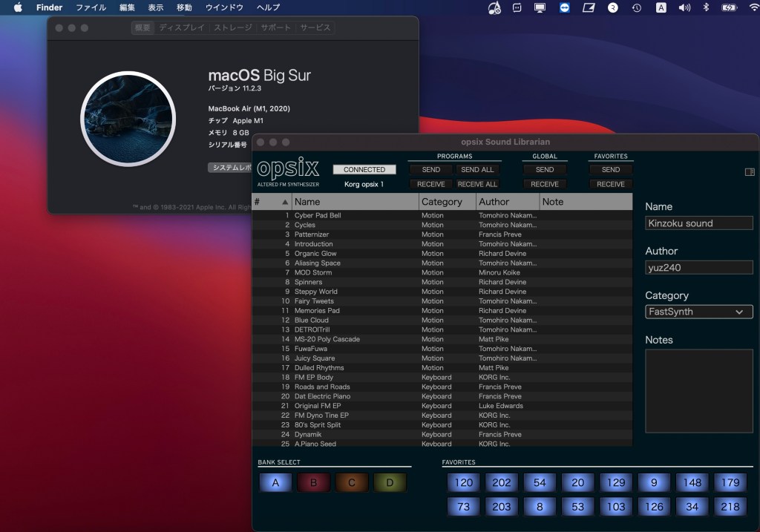This screenshot has width=760, height=532.
Task: Click the volume icon in menu bar
Action: 684,7
